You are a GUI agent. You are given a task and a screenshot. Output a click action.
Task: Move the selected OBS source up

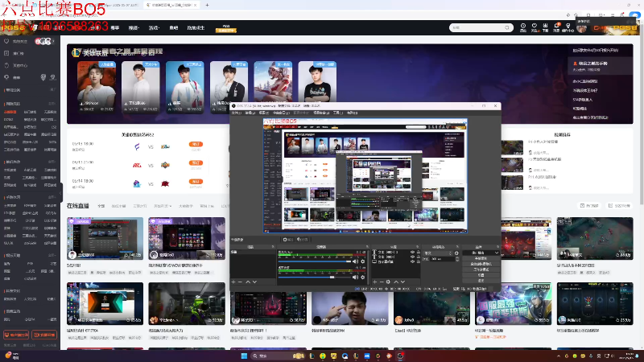(396, 282)
